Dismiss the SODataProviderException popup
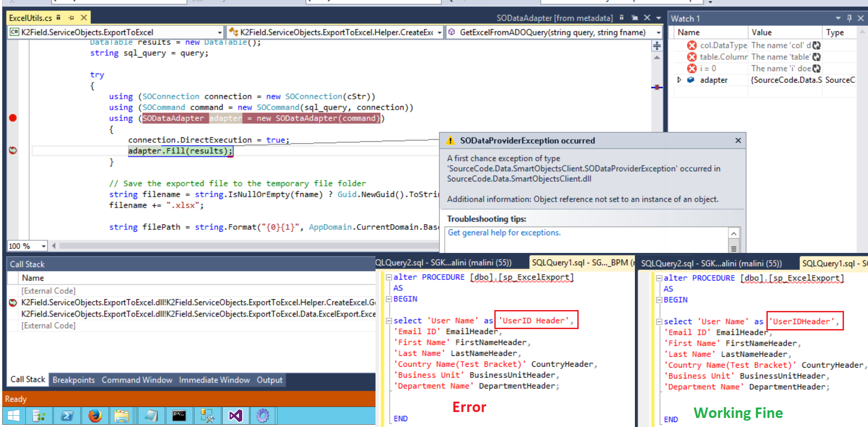Viewport: 868px width, 427px height. coord(738,141)
